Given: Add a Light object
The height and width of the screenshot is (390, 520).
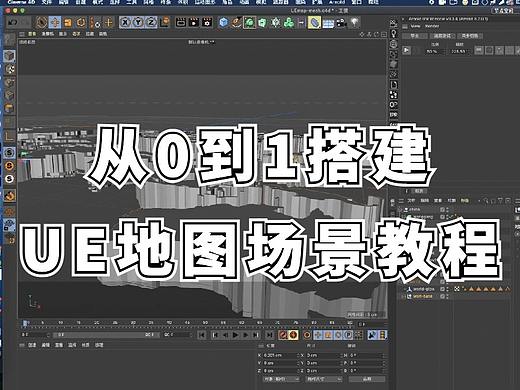Looking at the screenshot, I should tap(355, 23).
